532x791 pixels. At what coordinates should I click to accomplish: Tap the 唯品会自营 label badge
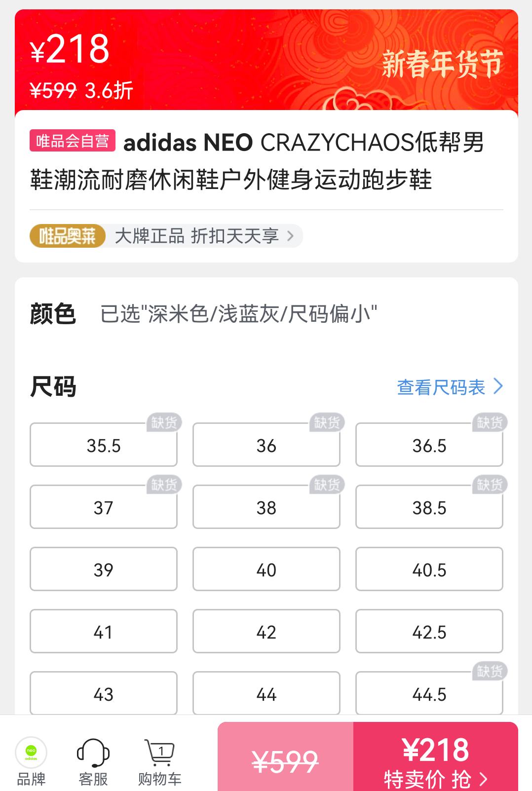coord(73,141)
